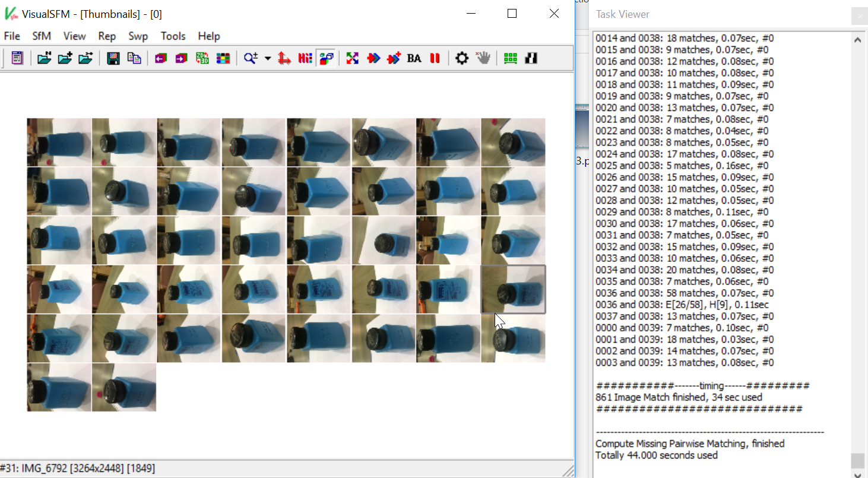Click the log line '0037 and 0038: 13 matches'

point(685,316)
